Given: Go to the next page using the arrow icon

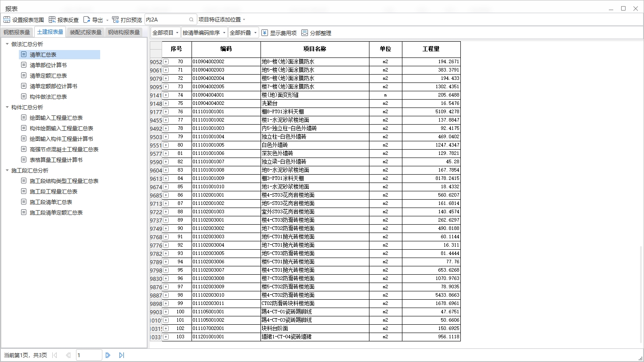Looking at the screenshot, I should click(108, 355).
